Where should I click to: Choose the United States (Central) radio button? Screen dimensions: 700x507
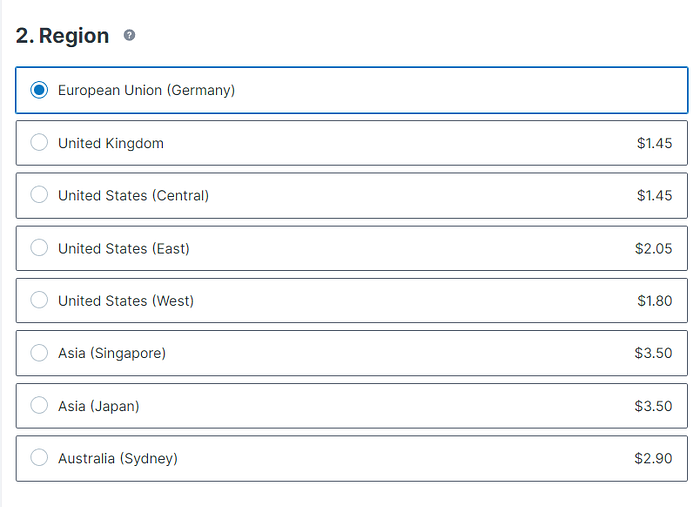tap(39, 195)
